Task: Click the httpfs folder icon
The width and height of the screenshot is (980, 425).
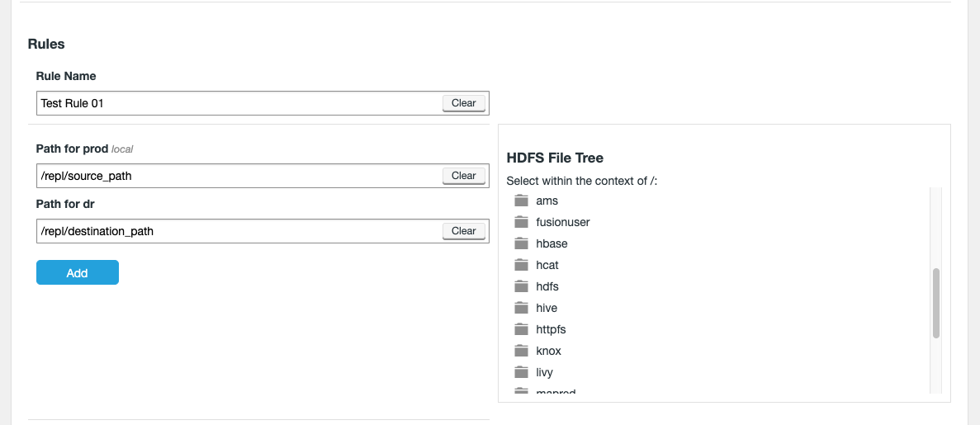Action: pos(521,329)
